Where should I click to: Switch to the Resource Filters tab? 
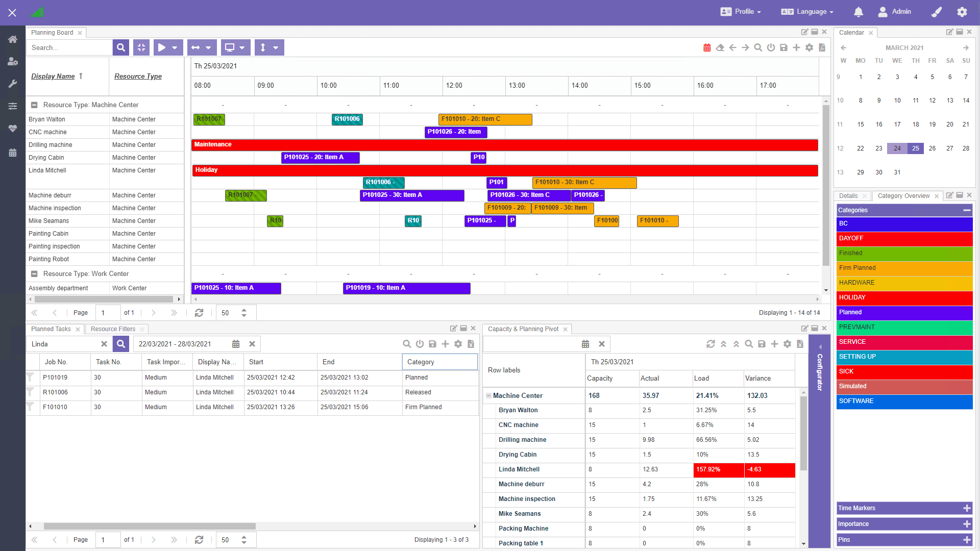(113, 329)
